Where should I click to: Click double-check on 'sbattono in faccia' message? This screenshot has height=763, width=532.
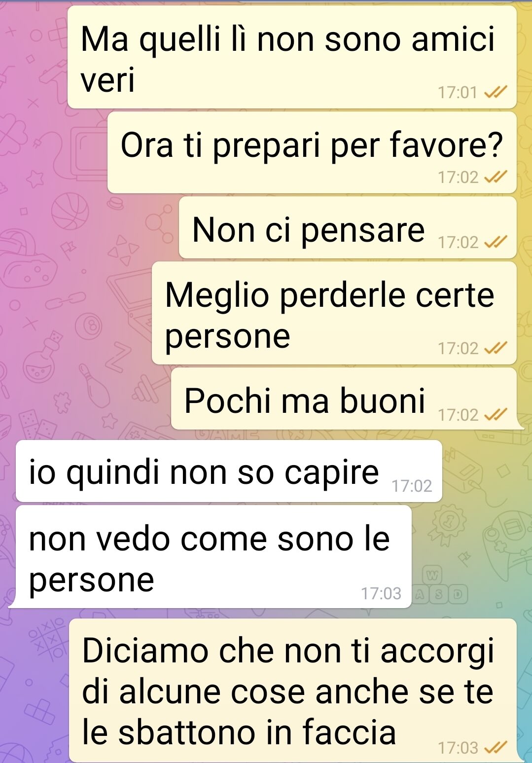pos(496,748)
